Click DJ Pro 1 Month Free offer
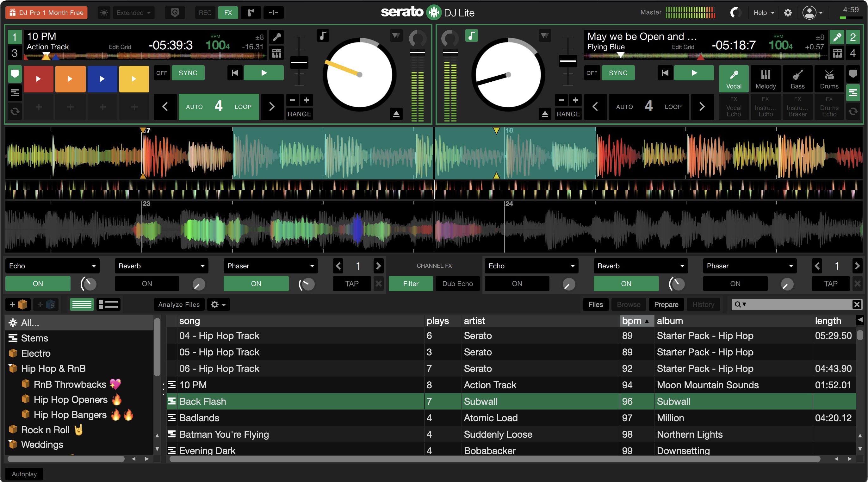The image size is (868, 482). coord(46,12)
